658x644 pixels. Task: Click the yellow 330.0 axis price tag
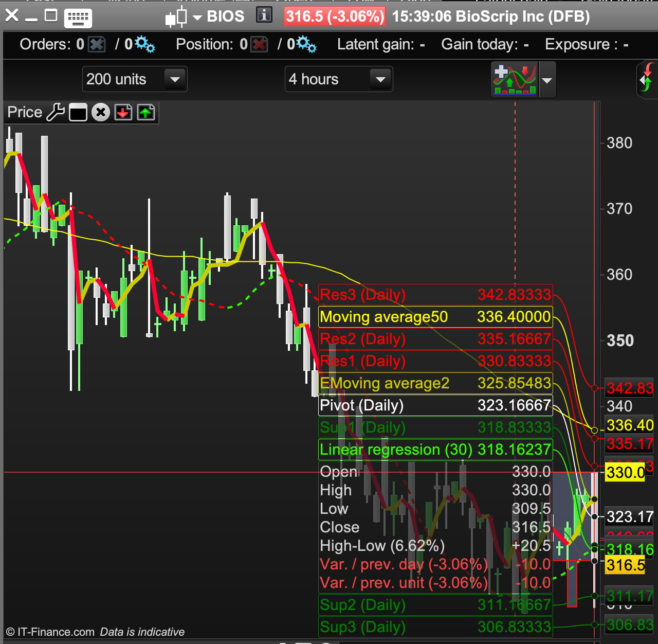tap(625, 472)
